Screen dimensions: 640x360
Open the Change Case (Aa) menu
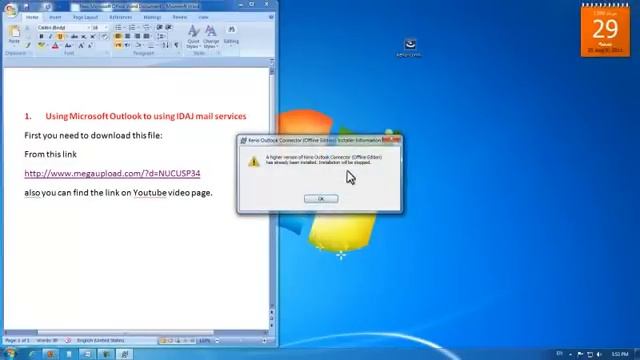pos(68,46)
